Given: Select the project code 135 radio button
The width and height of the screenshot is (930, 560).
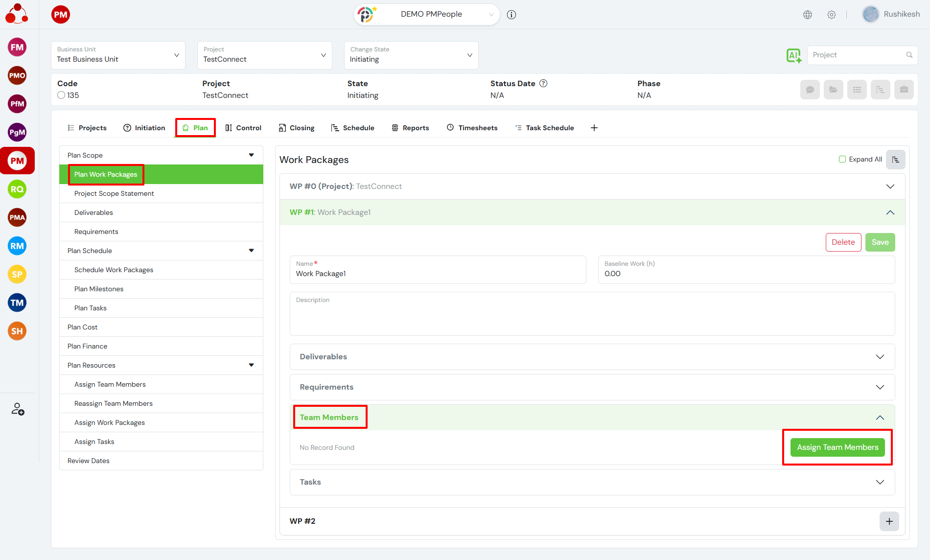Looking at the screenshot, I should pos(61,95).
